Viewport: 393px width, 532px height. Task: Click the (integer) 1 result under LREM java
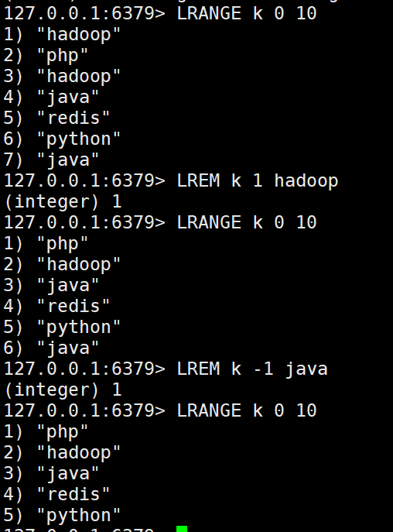(x=63, y=390)
